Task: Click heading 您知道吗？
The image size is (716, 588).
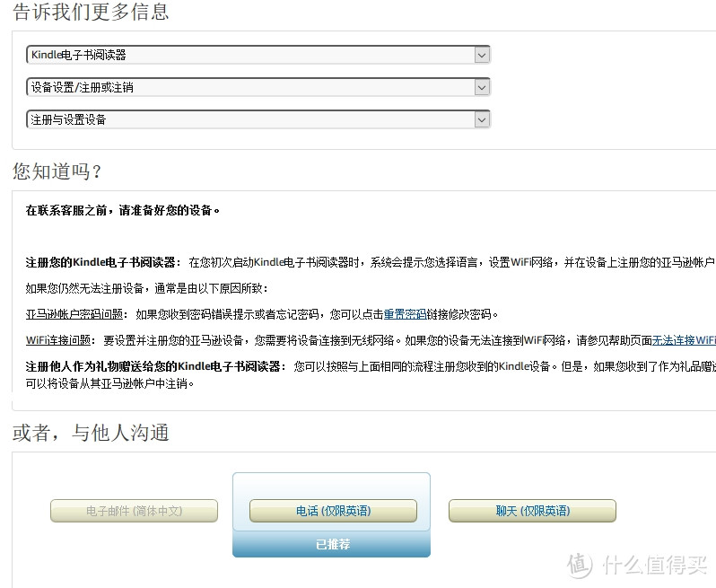Action: click(x=57, y=171)
